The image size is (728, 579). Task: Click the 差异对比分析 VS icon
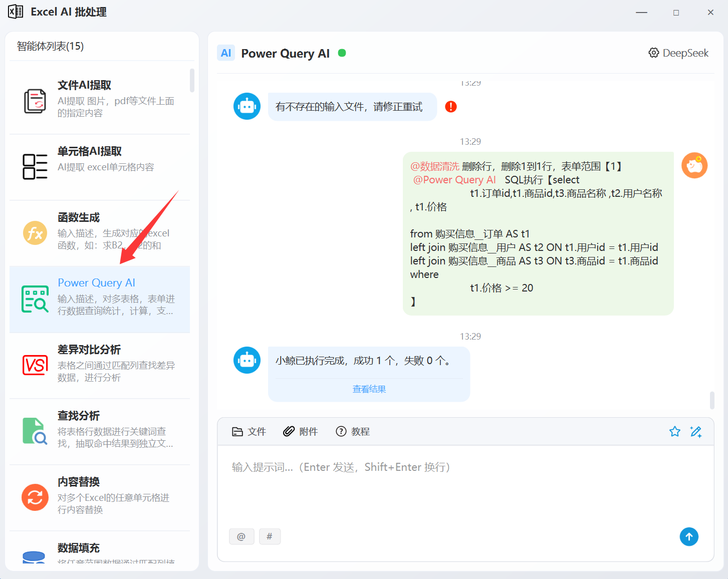tap(35, 365)
